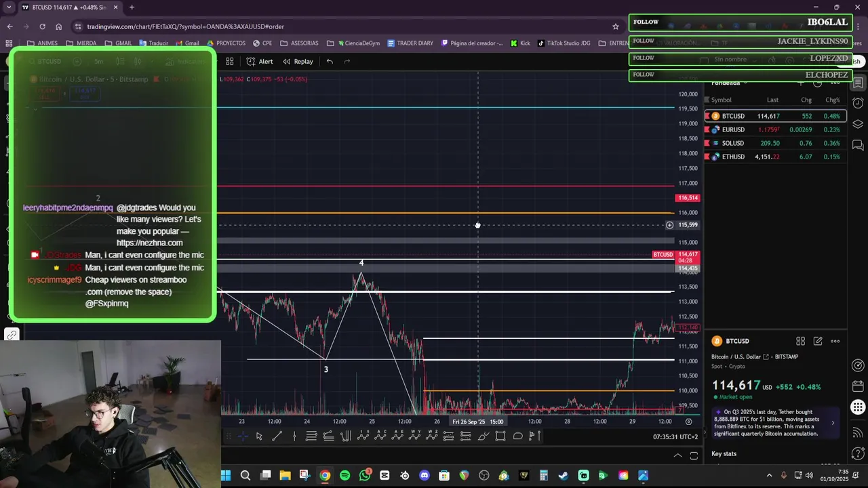Screen dimensions: 868x488
Task: Open the chart layout grid selector
Action: 230,61
